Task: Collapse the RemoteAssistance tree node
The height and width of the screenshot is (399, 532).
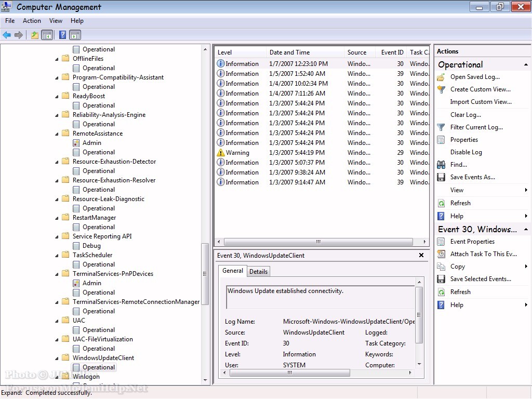Action: (x=57, y=134)
